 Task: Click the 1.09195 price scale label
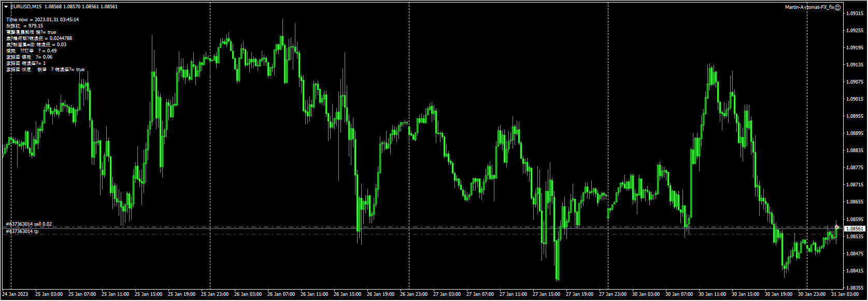coord(855,48)
